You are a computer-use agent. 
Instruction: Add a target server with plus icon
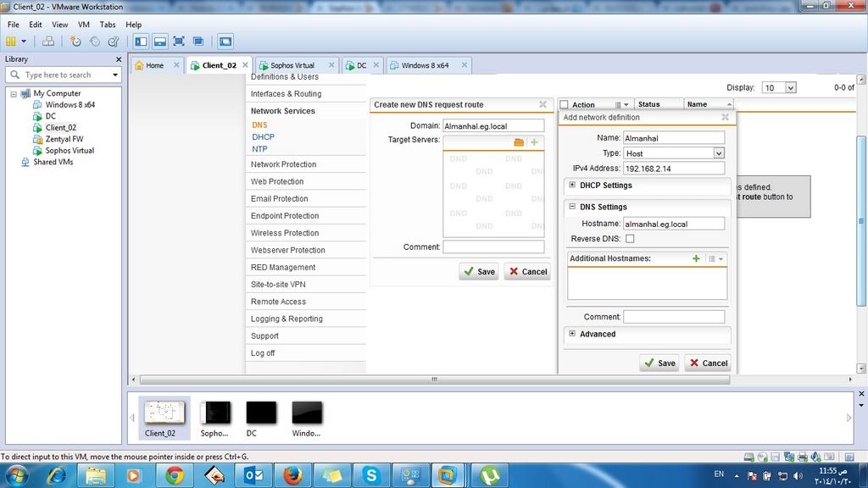pyautogui.click(x=534, y=142)
